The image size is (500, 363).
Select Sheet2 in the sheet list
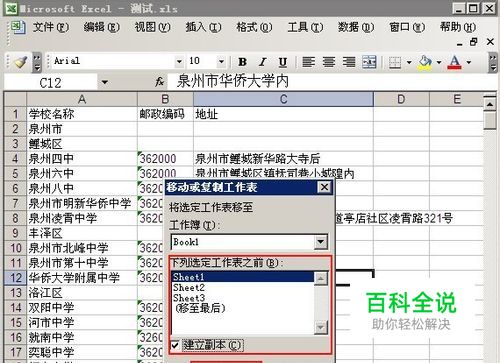pyautogui.click(x=243, y=287)
